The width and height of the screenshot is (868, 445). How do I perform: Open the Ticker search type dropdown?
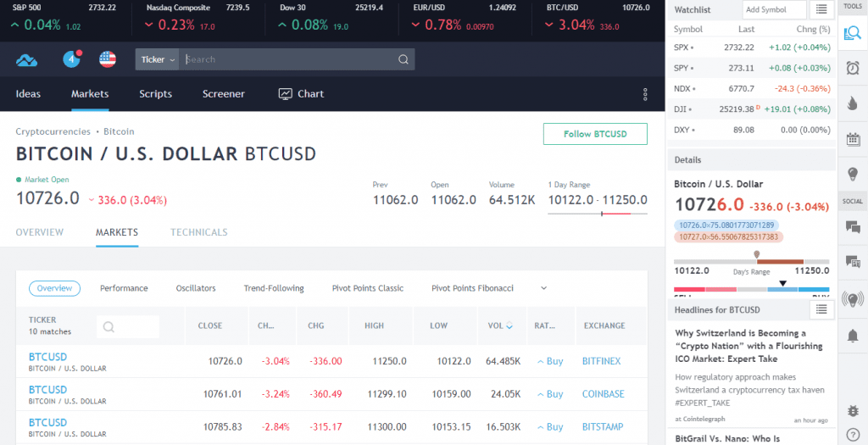coord(157,59)
